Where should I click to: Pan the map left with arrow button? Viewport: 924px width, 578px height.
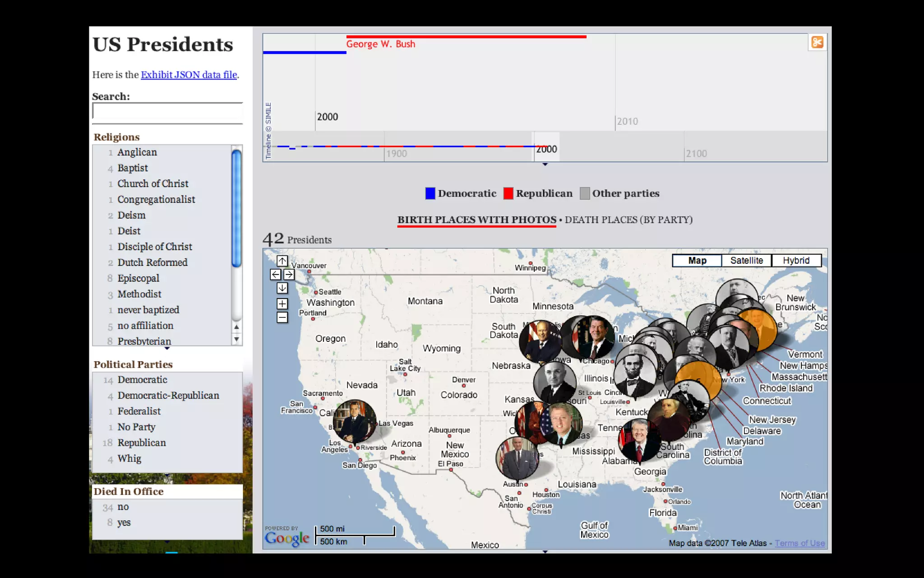275,275
